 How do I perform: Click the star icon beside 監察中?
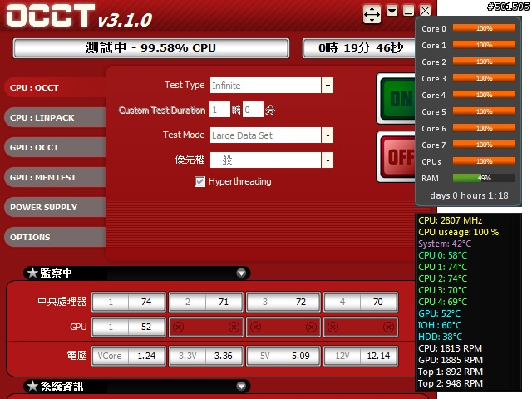click(x=32, y=273)
